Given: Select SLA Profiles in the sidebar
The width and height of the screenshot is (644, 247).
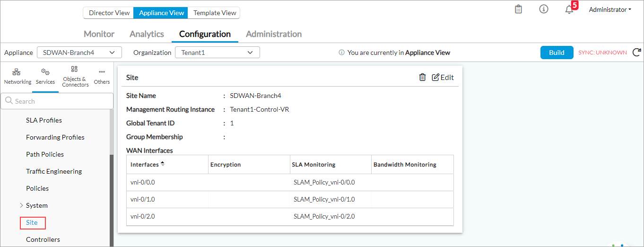Looking at the screenshot, I should pyautogui.click(x=44, y=120).
